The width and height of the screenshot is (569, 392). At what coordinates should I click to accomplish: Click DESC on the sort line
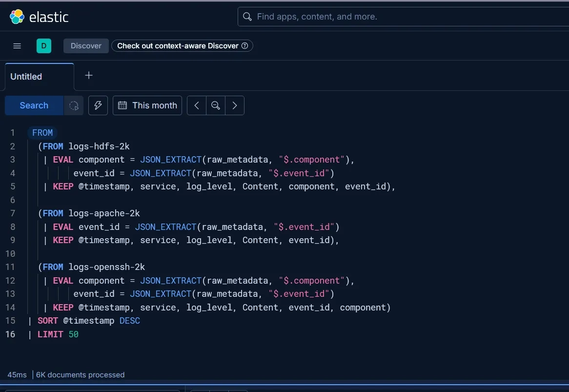coord(129,321)
